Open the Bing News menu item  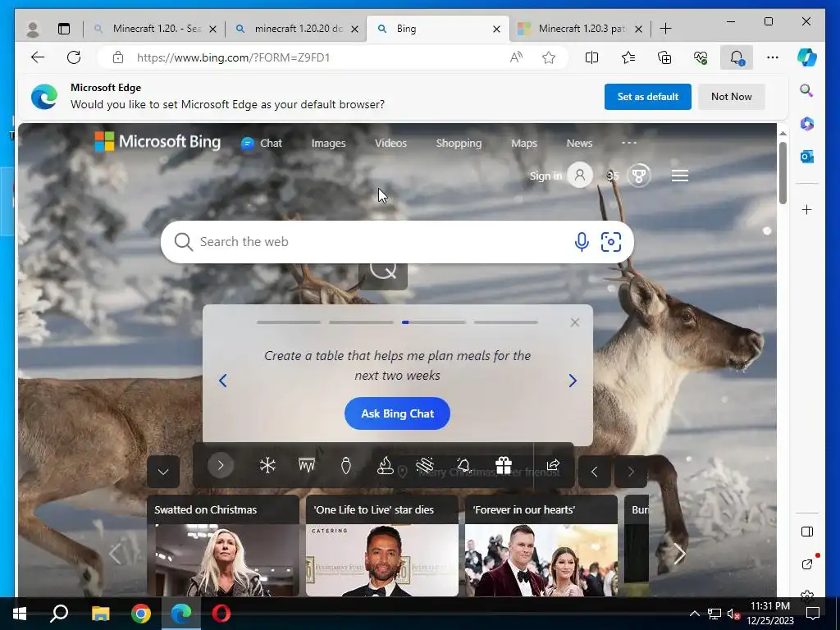point(579,143)
